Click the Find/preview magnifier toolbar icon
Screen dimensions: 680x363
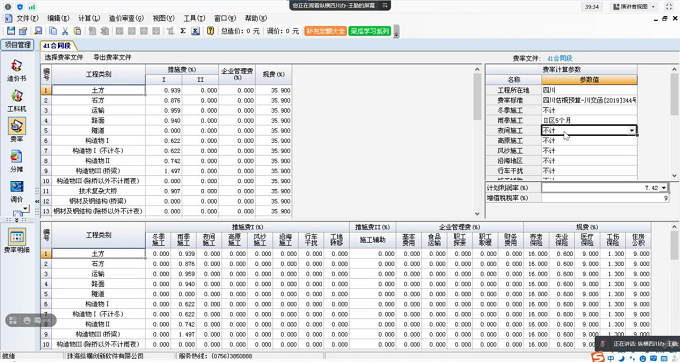click(x=39, y=31)
